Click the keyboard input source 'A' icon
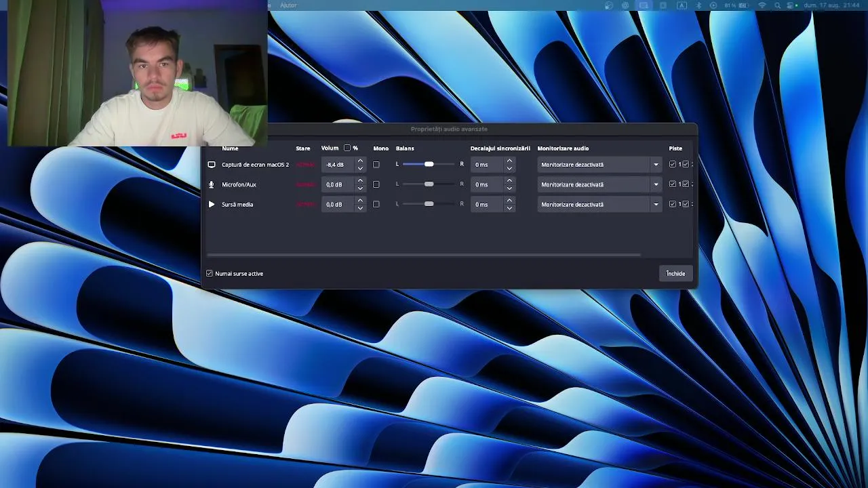The width and height of the screenshot is (868, 488). point(682,5)
